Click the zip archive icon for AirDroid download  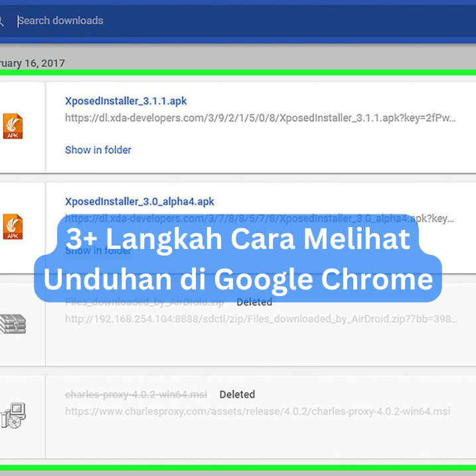13,324
